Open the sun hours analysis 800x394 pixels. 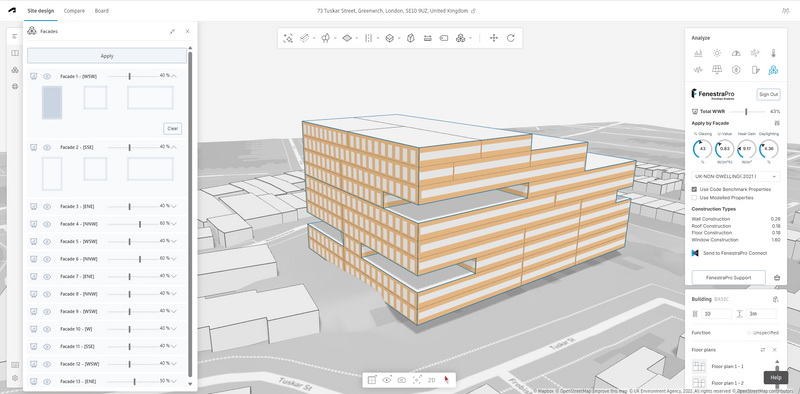click(x=717, y=53)
